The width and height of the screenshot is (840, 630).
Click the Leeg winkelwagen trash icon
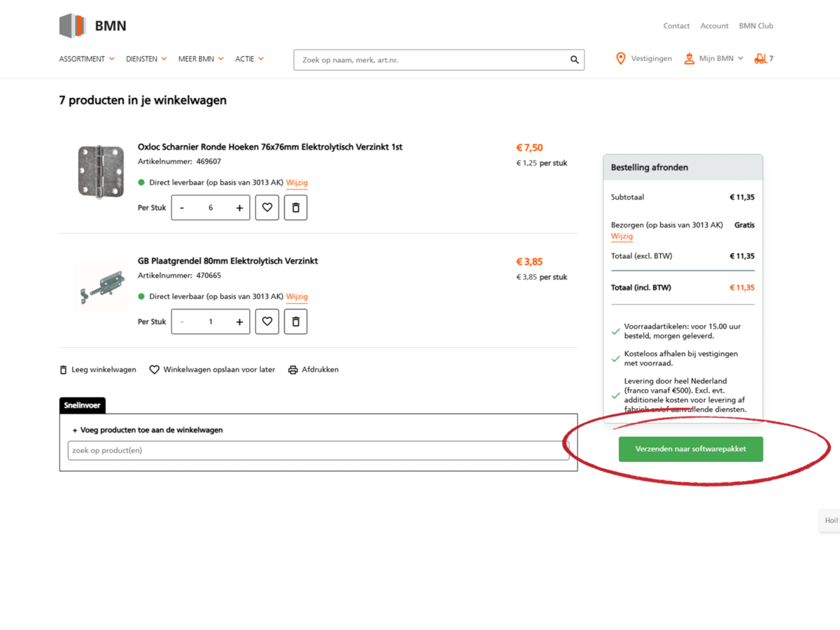(x=64, y=370)
